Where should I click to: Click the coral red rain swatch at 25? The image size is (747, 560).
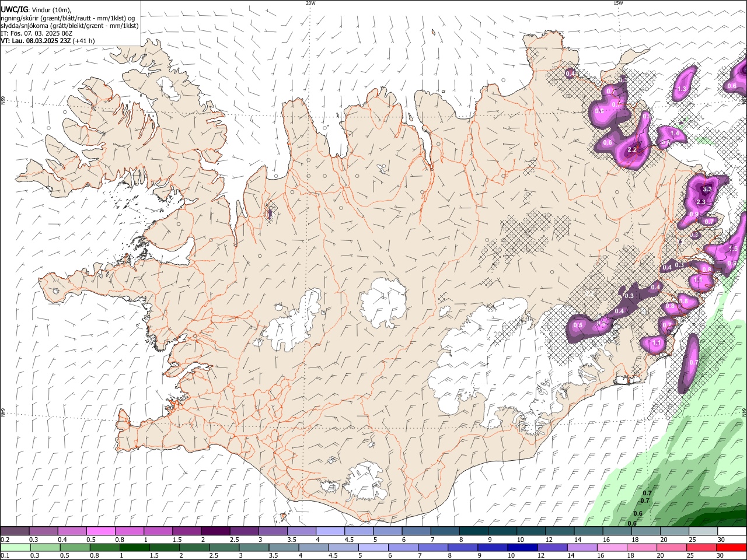[701, 548]
